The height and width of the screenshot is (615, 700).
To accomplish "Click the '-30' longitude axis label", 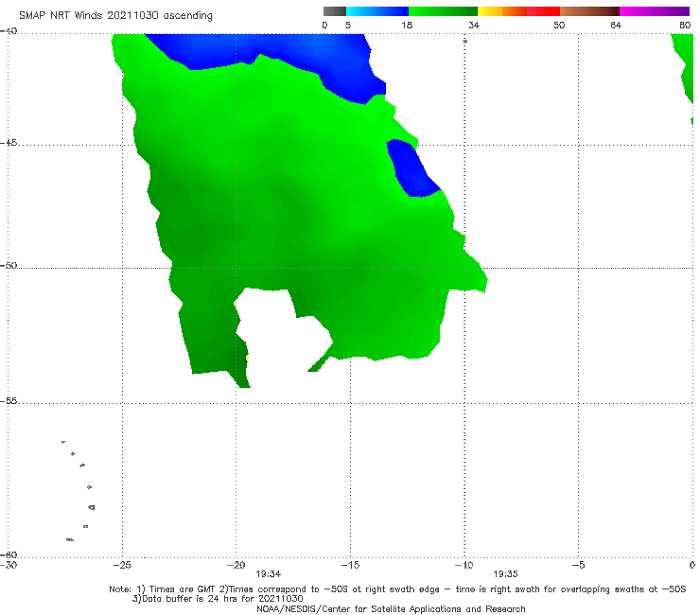I will 9,566.
